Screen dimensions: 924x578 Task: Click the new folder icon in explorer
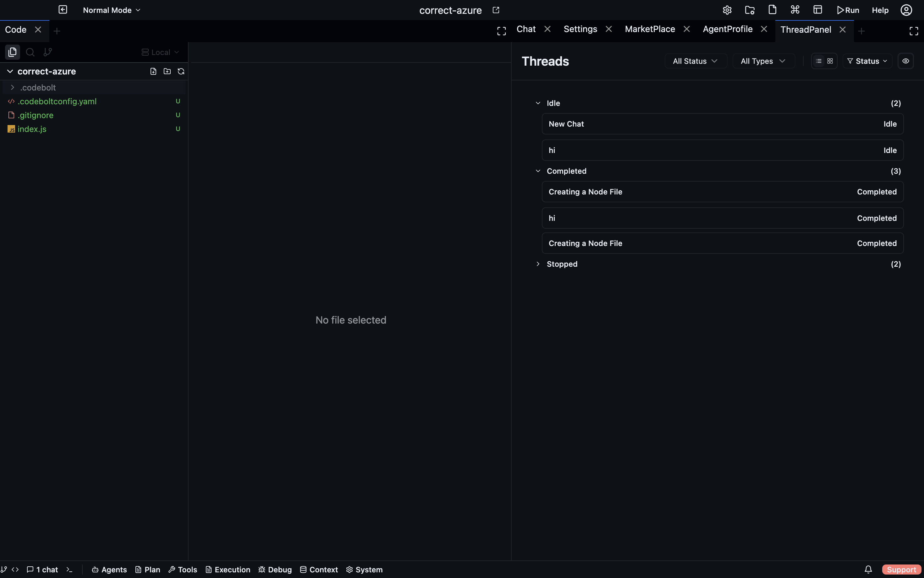[167, 72]
